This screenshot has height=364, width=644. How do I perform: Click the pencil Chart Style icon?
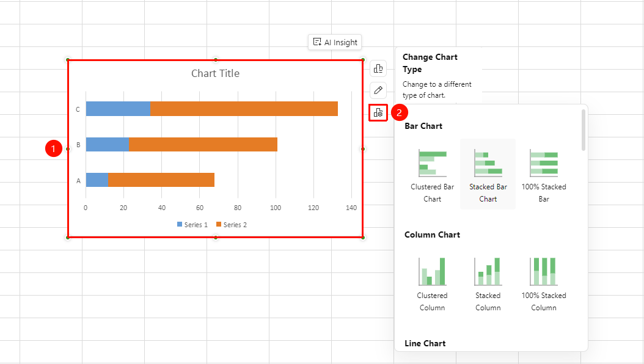point(378,90)
